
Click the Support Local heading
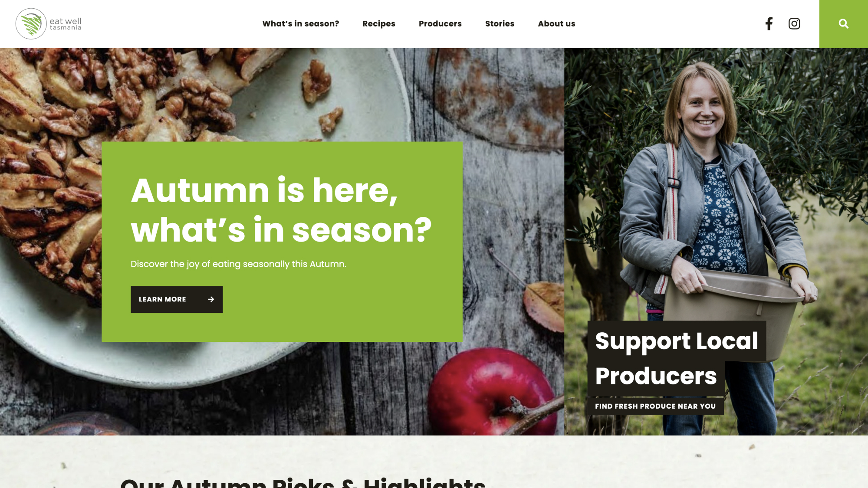[x=677, y=341]
